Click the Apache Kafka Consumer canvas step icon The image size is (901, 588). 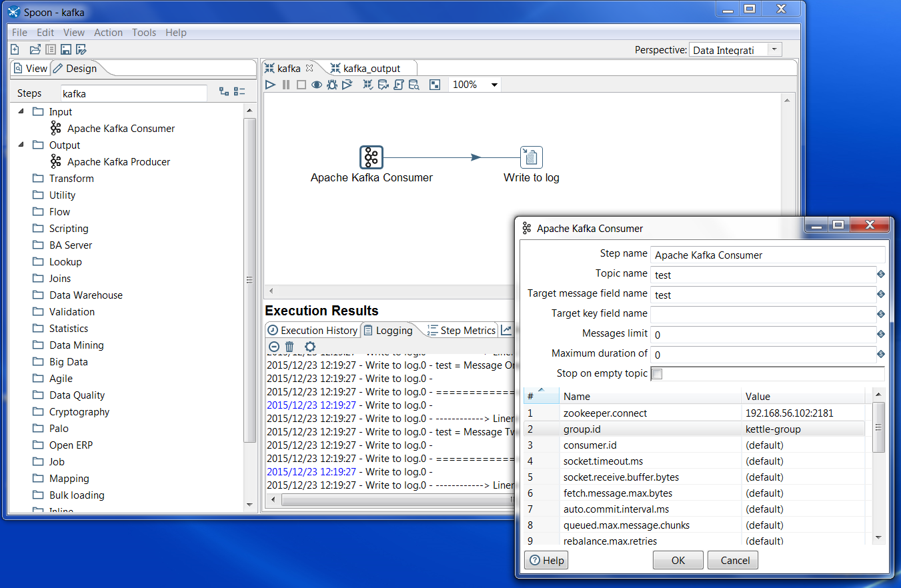pyautogui.click(x=371, y=158)
